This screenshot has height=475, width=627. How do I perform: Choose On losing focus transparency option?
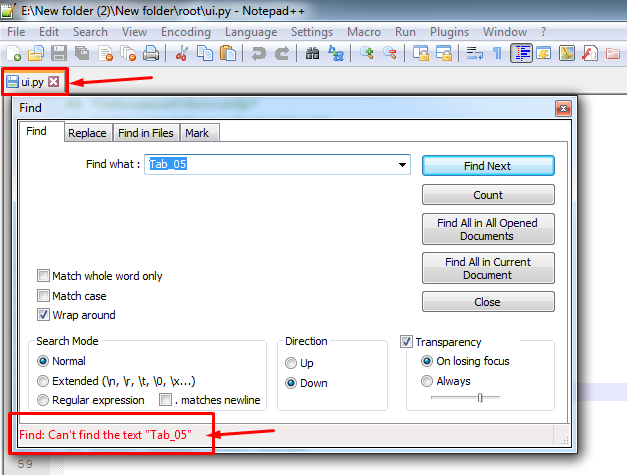click(427, 361)
